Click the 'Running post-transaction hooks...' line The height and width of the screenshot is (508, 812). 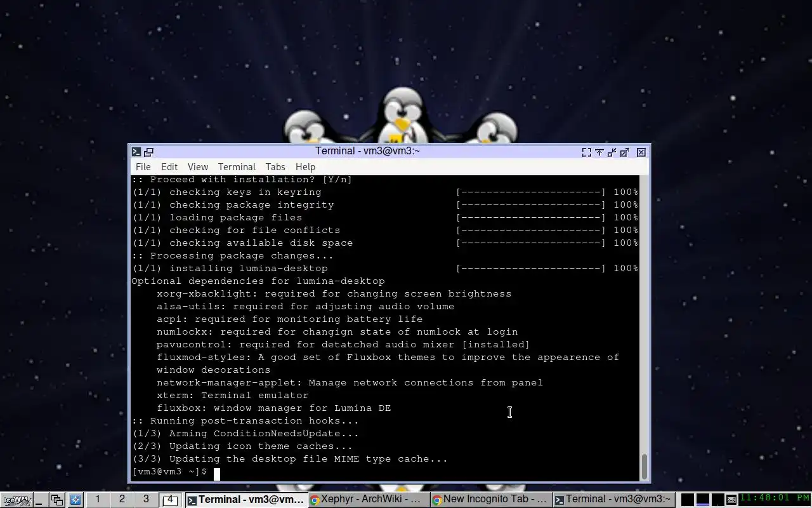pos(246,421)
